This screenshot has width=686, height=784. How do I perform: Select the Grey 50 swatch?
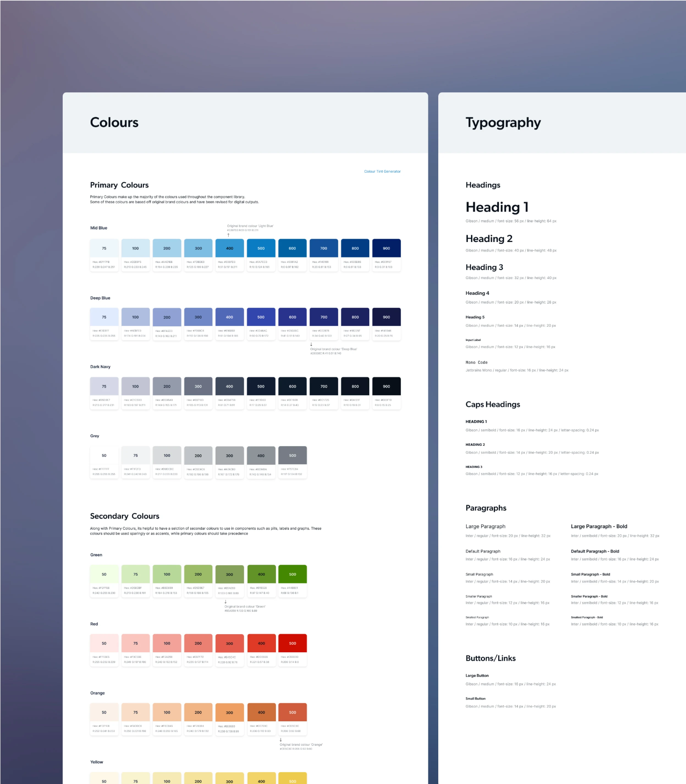[104, 463]
